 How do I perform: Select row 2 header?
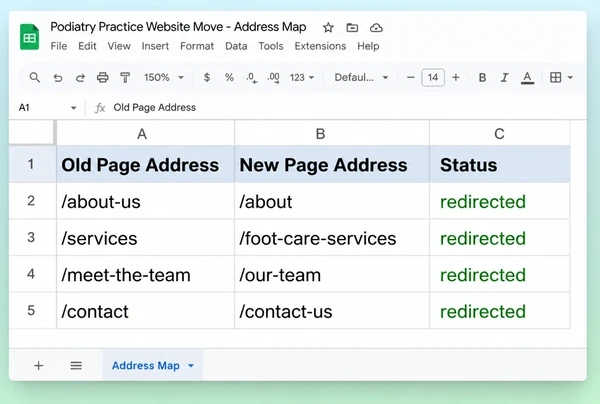pos(33,201)
